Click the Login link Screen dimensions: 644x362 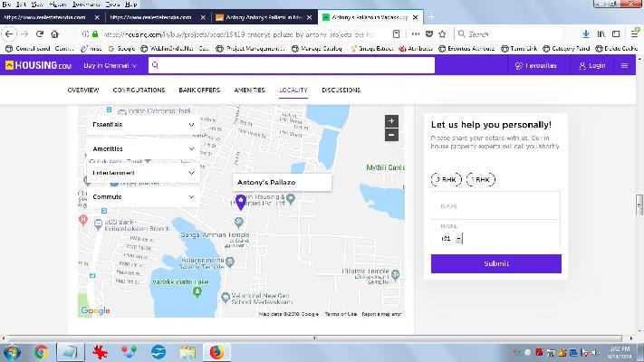(592, 65)
